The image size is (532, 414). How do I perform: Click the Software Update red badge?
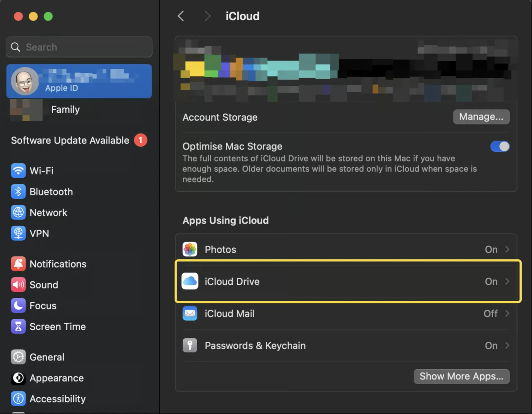click(x=141, y=140)
